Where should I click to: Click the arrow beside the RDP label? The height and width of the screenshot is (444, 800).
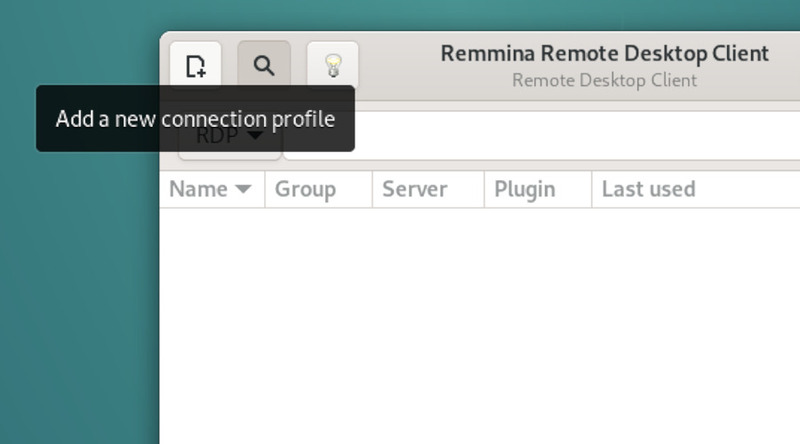pyautogui.click(x=256, y=136)
